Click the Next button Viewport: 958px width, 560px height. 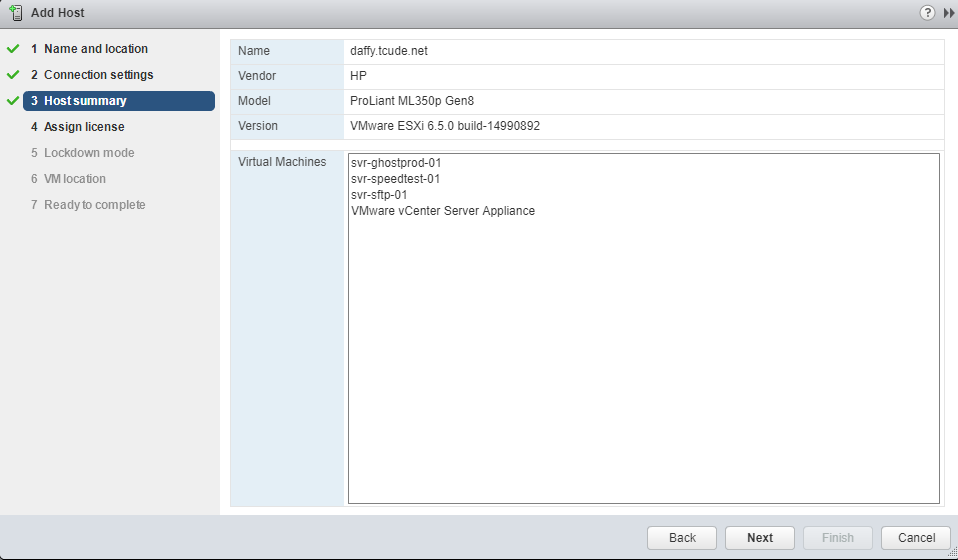coord(759,537)
